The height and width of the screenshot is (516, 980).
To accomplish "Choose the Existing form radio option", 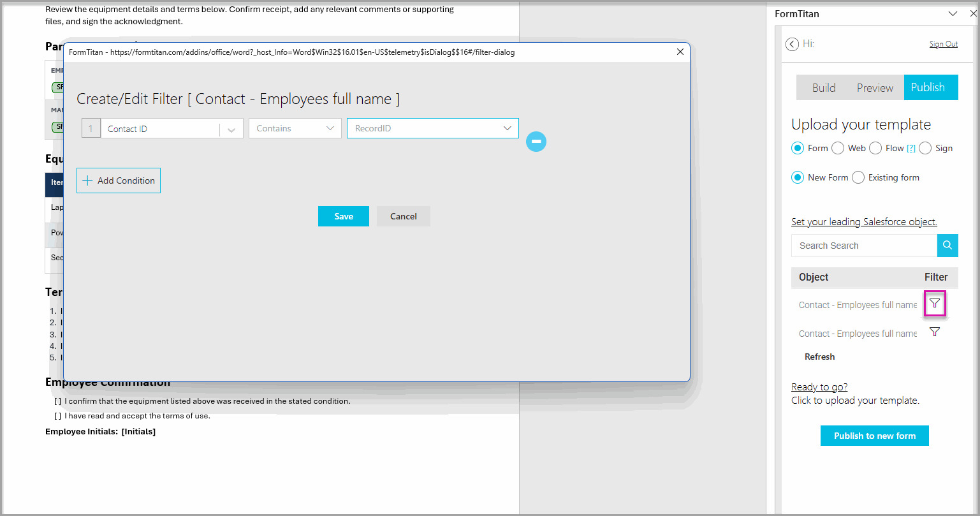I will pyautogui.click(x=858, y=177).
